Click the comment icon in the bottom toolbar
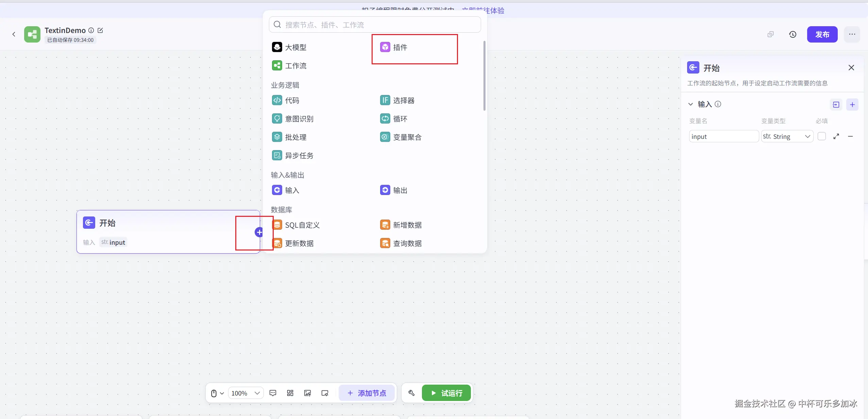This screenshot has height=419, width=868. [273, 393]
